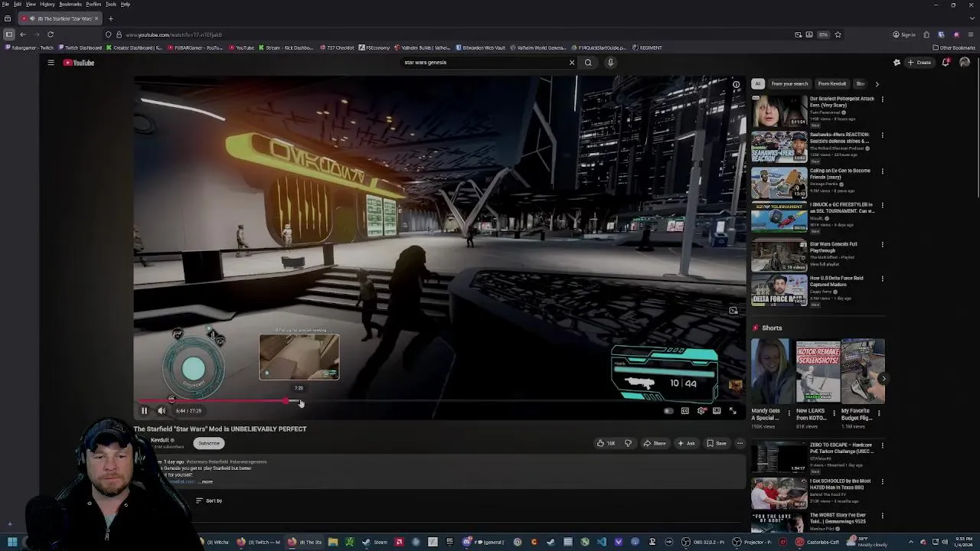Open options for 'Delta Force Raid' video
980x551 pixels.
[x=882, y=279]
